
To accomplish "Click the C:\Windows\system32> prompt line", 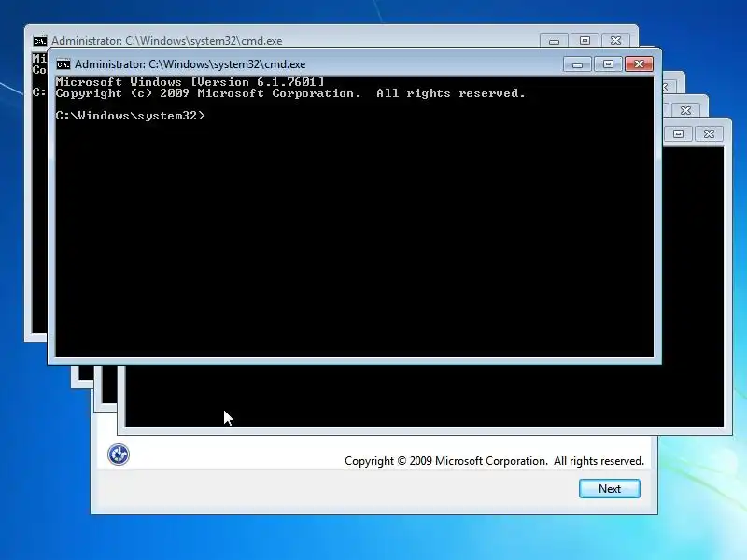I will 130,116.
